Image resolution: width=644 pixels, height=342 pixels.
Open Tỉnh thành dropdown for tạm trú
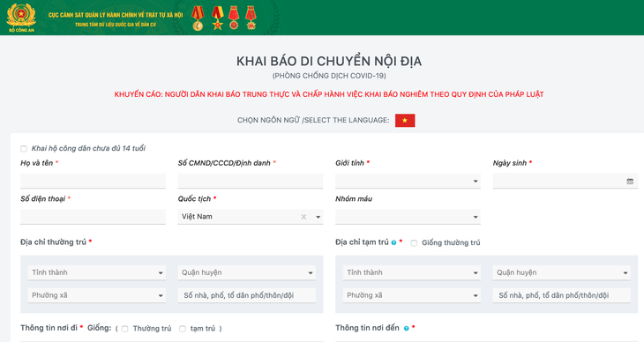(x=412, y=272)
